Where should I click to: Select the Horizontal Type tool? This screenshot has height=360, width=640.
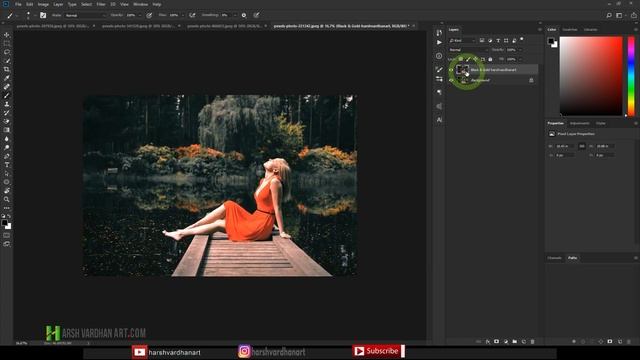click(7, 164)
